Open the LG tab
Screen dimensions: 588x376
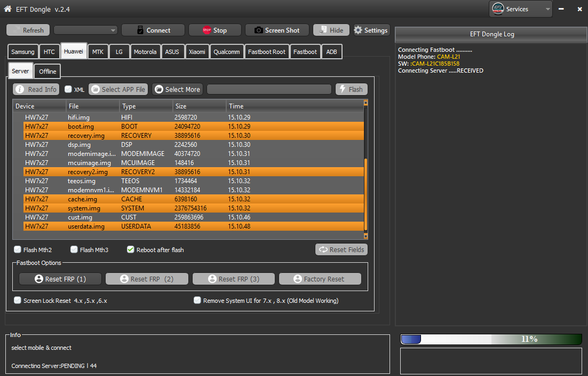pos(119,52)
